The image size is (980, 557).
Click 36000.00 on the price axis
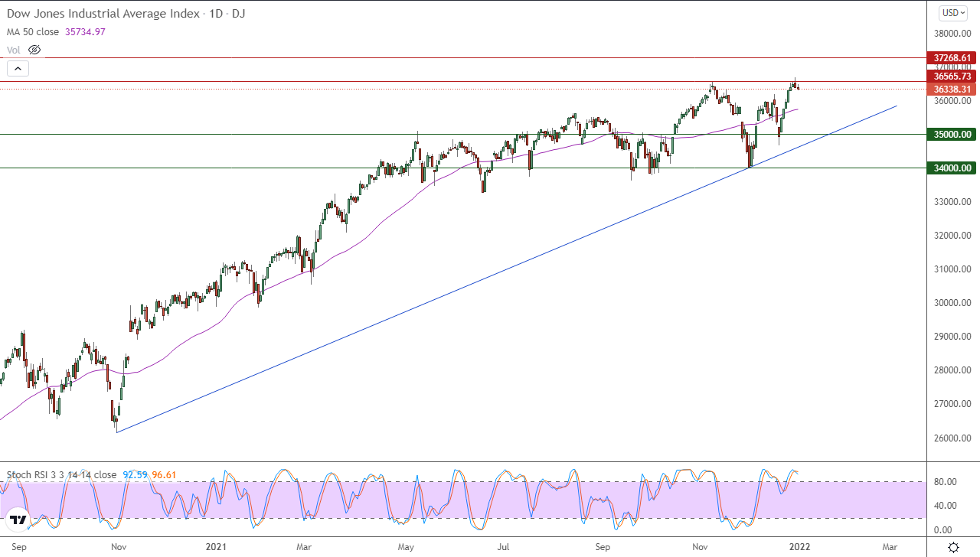952,101
